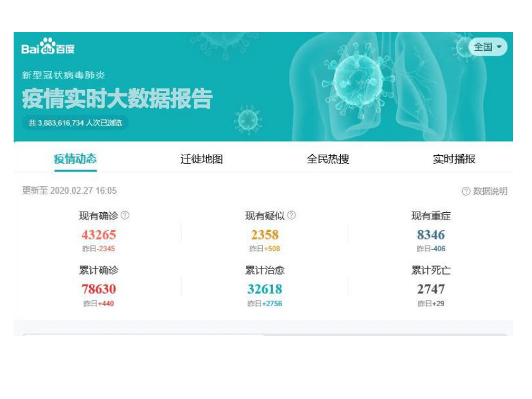The image size is (532, 399).
Task: Click the 昨日+2756 change under 累计治愈
Action: (x=265, y=304)
